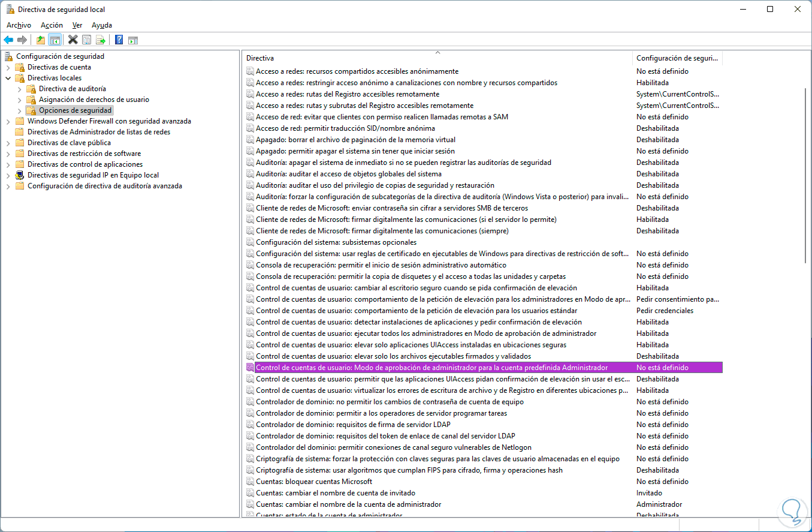This screenshot has width=812, height=532.
Task: Click policy icon of 'Apagado: borrar el archivo de paginación' row
Action: point(250,140)
